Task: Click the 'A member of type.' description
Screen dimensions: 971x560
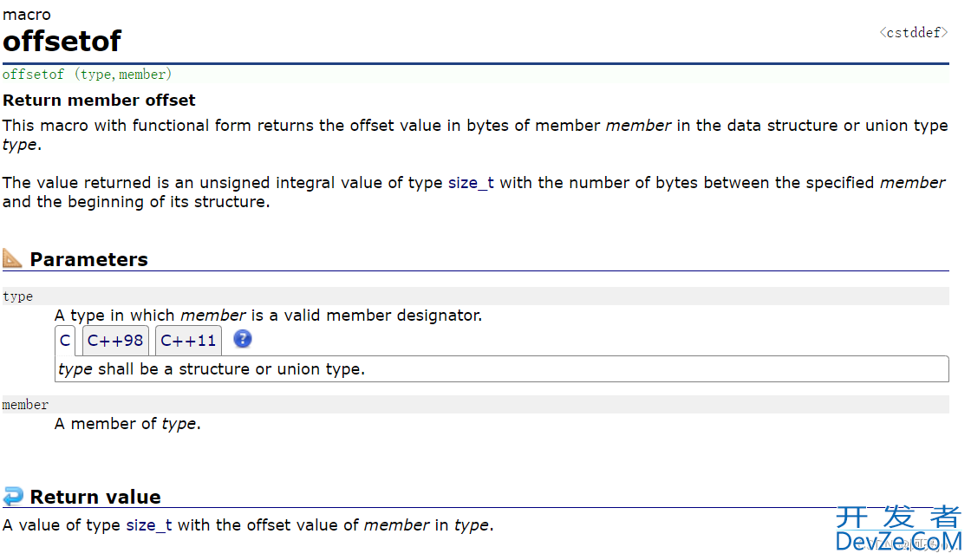Action: (127, 424)
